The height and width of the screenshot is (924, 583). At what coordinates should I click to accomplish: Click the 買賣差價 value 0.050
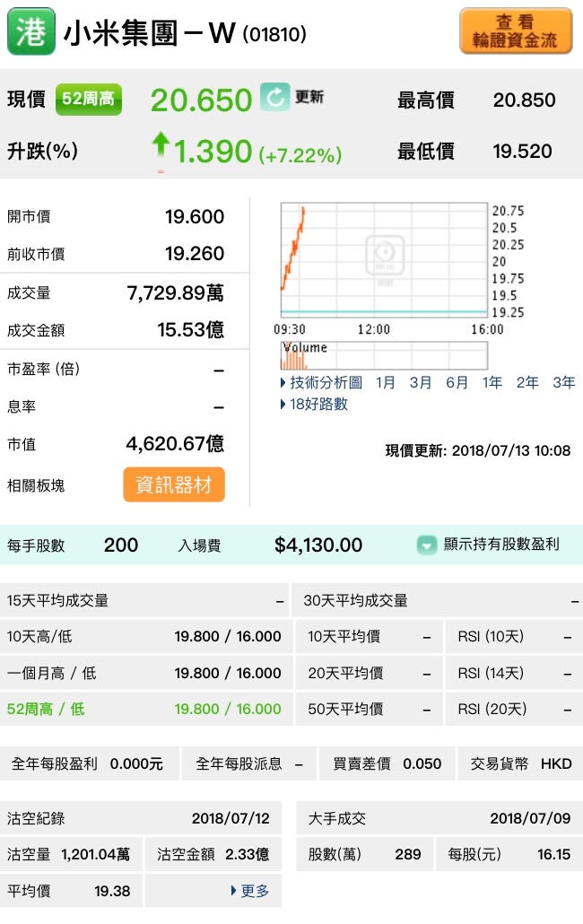[x=422, y=763]
